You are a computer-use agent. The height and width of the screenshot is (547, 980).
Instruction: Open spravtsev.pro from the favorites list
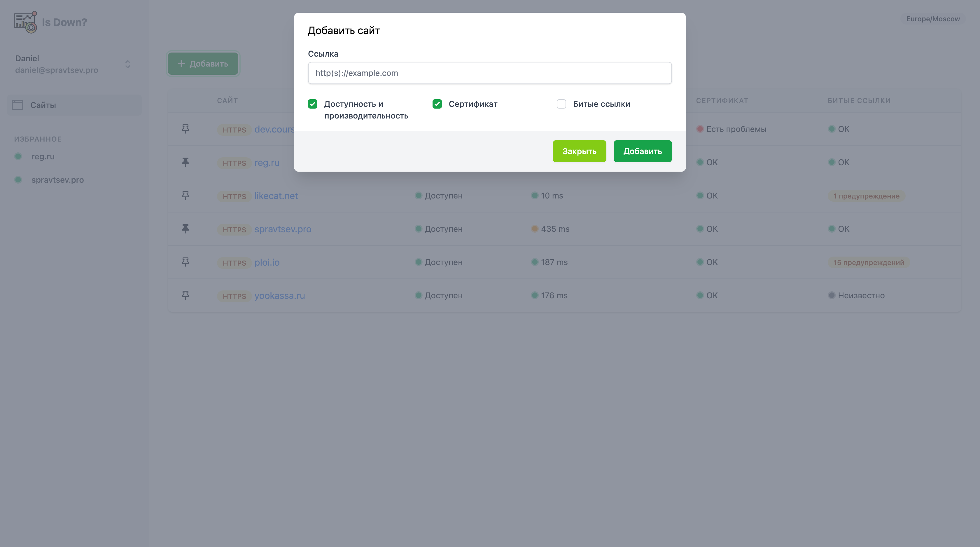pyautogui.click(x=57, y=180)
